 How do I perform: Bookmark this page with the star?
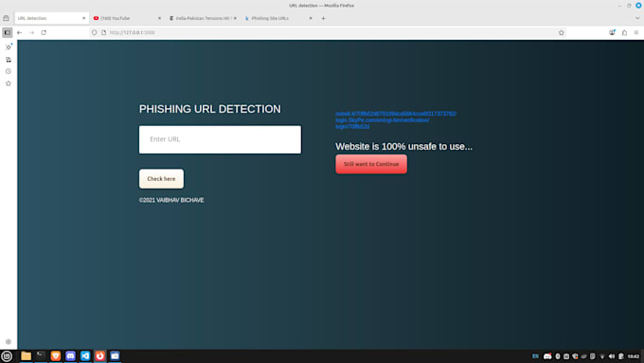[x=561, y=32]
